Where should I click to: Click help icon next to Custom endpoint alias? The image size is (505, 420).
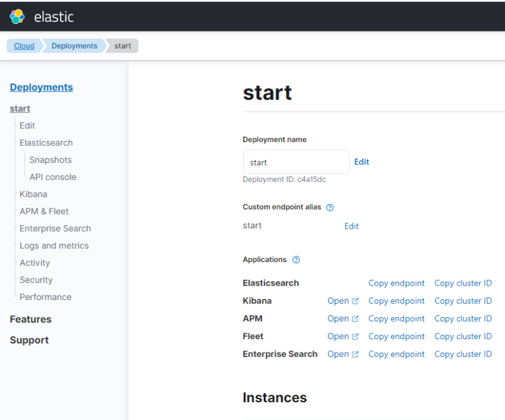click(330, 207)
